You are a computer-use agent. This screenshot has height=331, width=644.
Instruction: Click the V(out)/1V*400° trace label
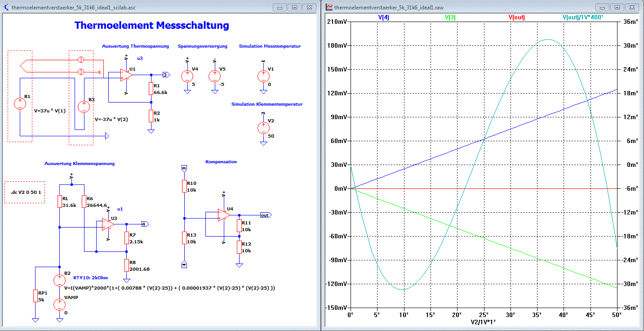pos(583,18)
